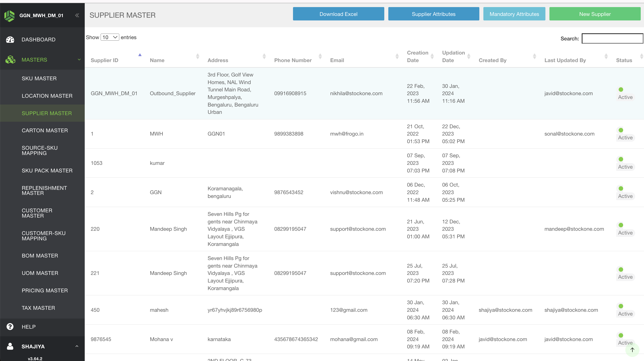This screenshot has width=644, height=361.
Task: Collapse sidebar with double-chevron icon
Action: [x=77, y=15]
